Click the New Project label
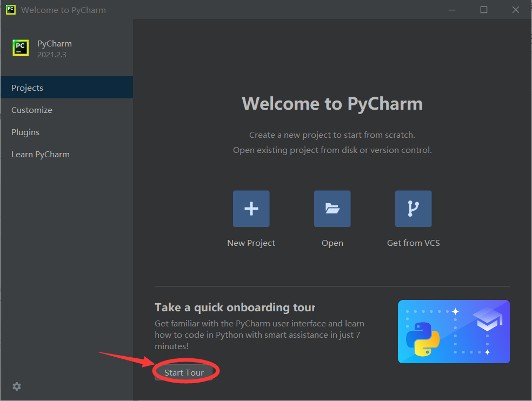Viewport: 532px width, 401px height. [251, 243]
